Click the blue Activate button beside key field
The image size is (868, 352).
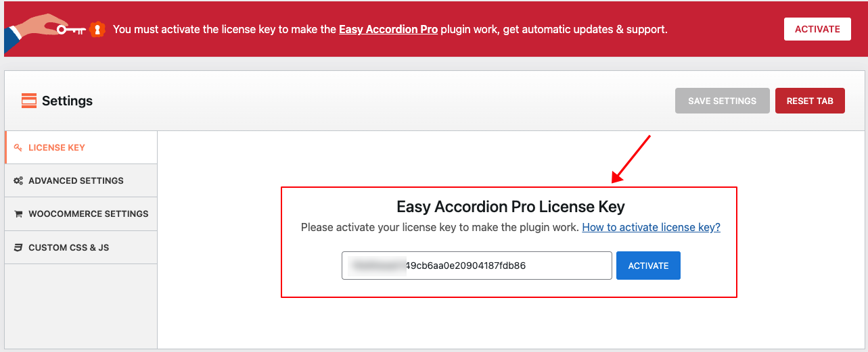pos(648,266)
